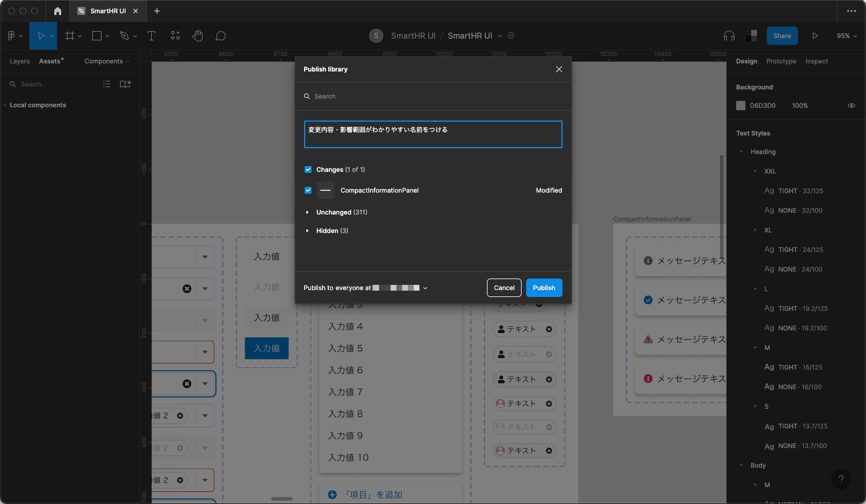This screenshot has width=866, height=504.
Task: Switch to the Prototype tab
Action: 781,61
